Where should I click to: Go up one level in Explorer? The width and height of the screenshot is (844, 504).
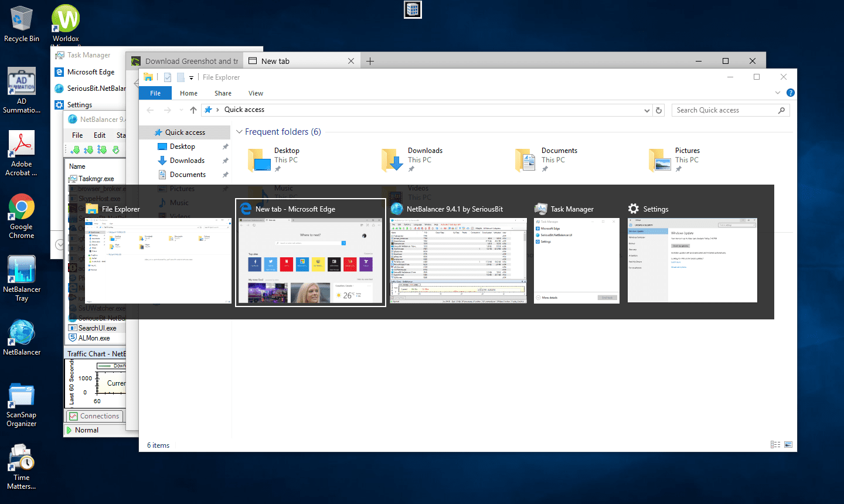193,110
